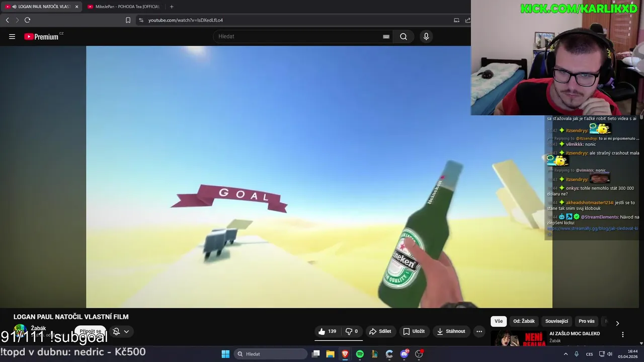
Task: Open the volume control in system tray
Action: pos(610,354)
